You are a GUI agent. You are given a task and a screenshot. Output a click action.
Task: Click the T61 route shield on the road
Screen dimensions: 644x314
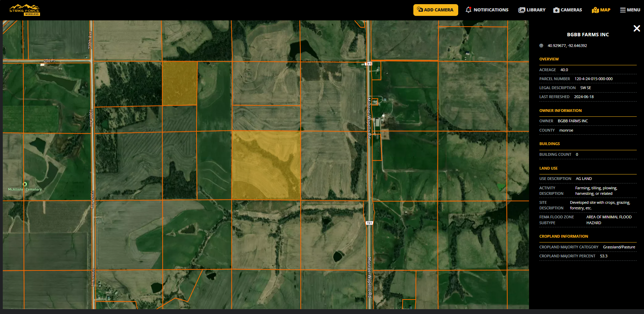click(x=369, y=223)
